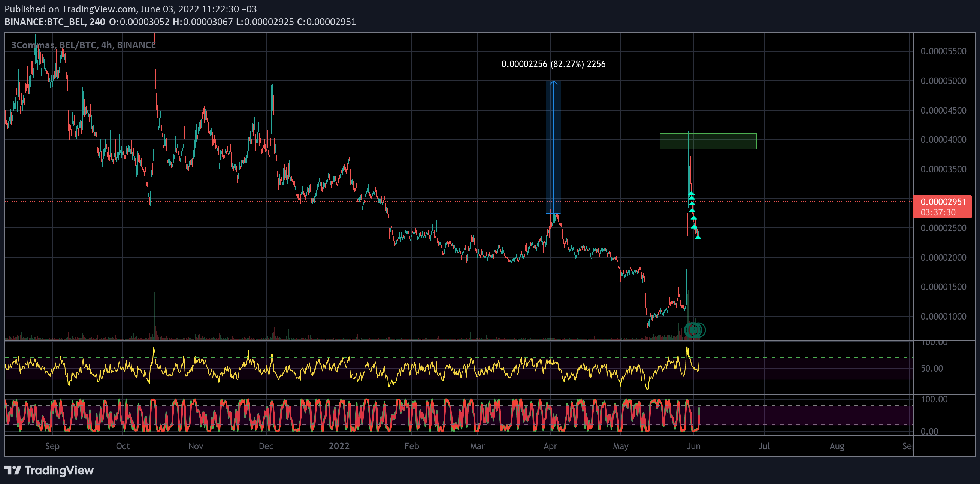980x484 pixels.
Task: Click price axis label 0.00002500
Action: pyautogui.click(x=943, y=228)
